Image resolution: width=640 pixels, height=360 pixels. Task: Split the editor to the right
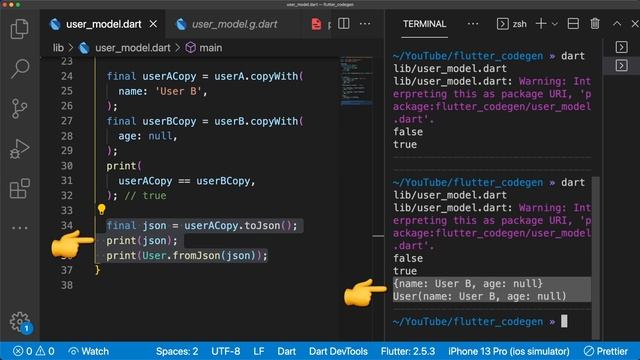point(344,24)
